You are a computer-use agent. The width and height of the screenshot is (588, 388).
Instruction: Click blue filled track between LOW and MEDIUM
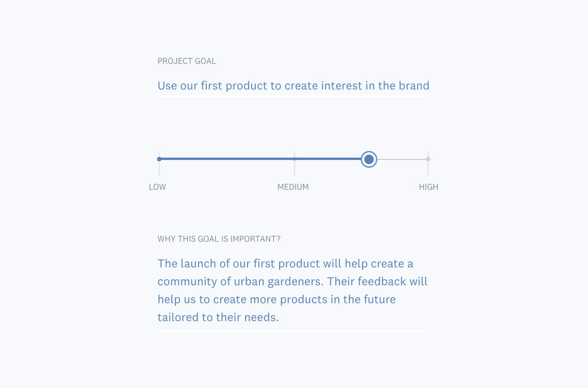click(227, 159)
